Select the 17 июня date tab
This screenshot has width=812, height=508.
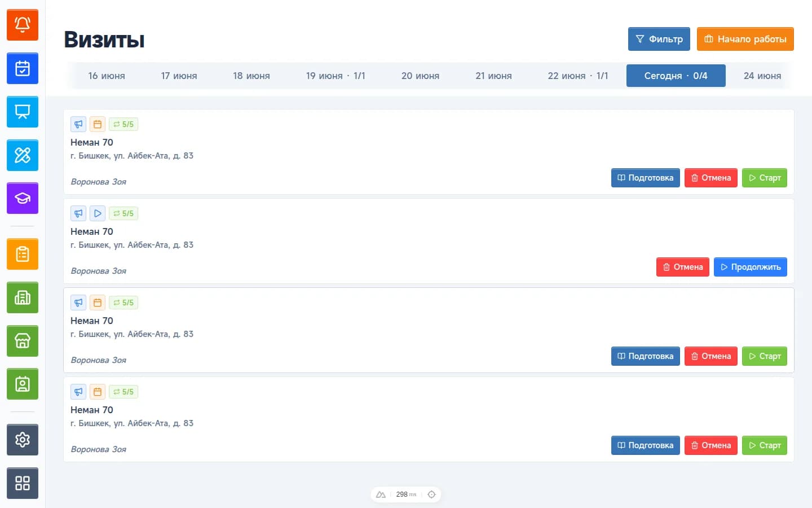(x=179, y=76)
